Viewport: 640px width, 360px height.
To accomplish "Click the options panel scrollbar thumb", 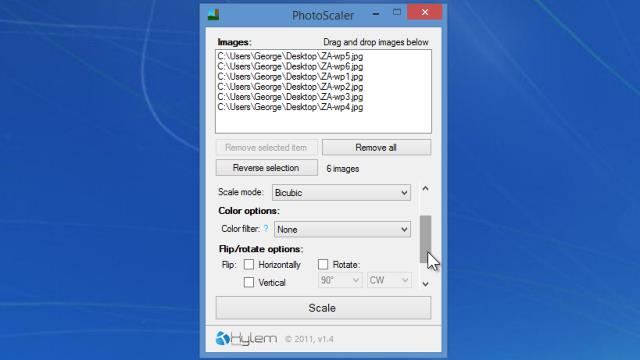I will [x=425, y=239].
